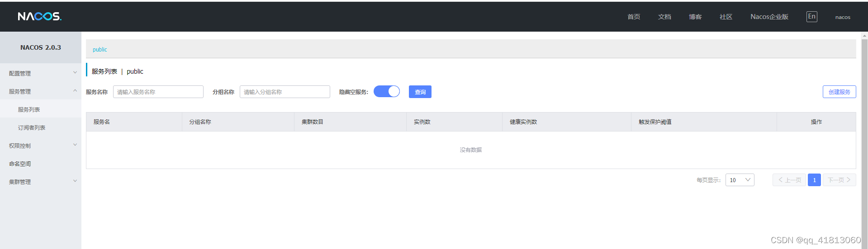The width and height of the screenshot is (868, 249).
Task: Open 文档 in top navigation
Action: coord(664,17)
